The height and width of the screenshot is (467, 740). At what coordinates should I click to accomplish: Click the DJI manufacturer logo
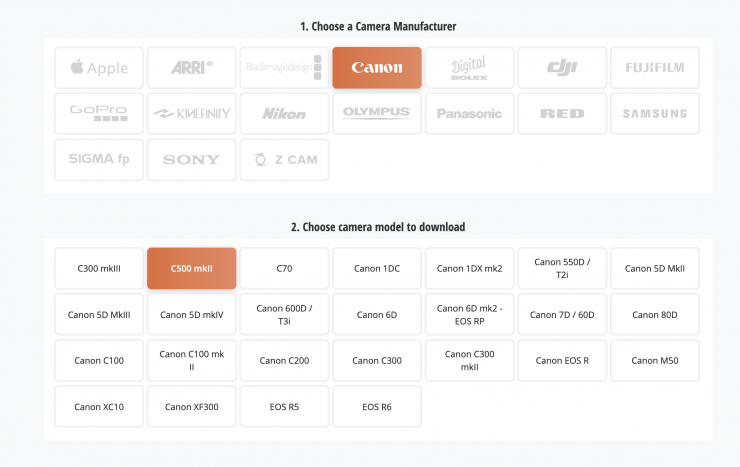(x=562, y=68)
